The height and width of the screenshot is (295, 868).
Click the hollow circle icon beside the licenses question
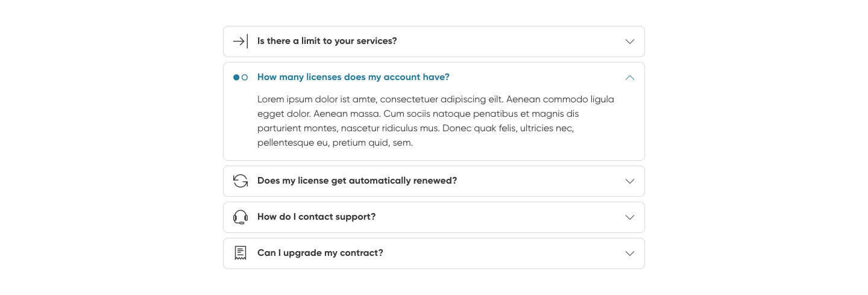point(245,78)
